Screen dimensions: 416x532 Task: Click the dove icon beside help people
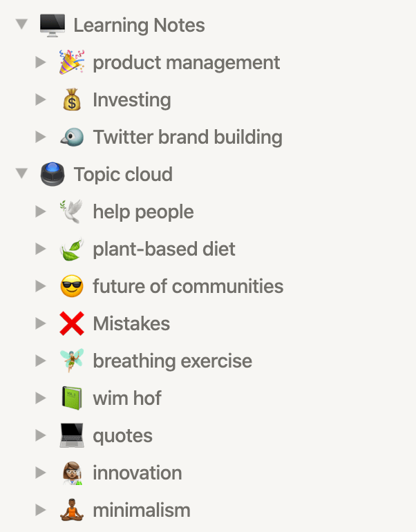(x=71, y=212)
